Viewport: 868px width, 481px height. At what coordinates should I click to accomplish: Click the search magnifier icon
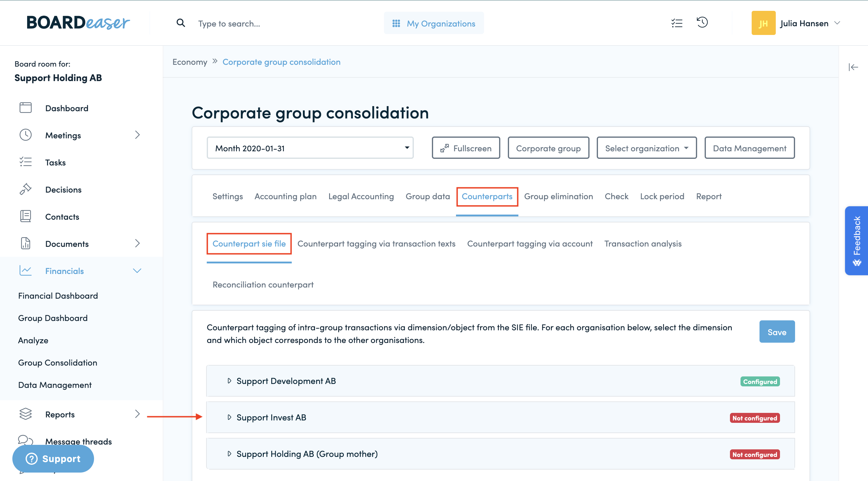point(181,23)
